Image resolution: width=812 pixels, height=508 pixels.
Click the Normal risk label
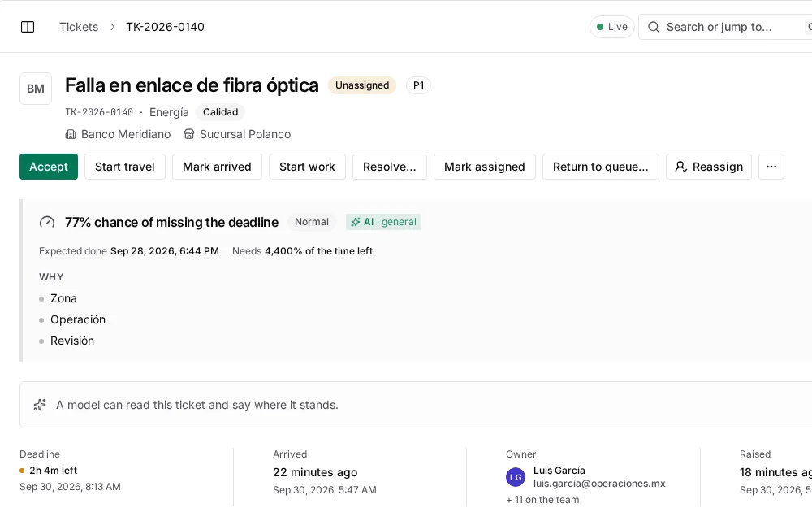tap(312, 222)
